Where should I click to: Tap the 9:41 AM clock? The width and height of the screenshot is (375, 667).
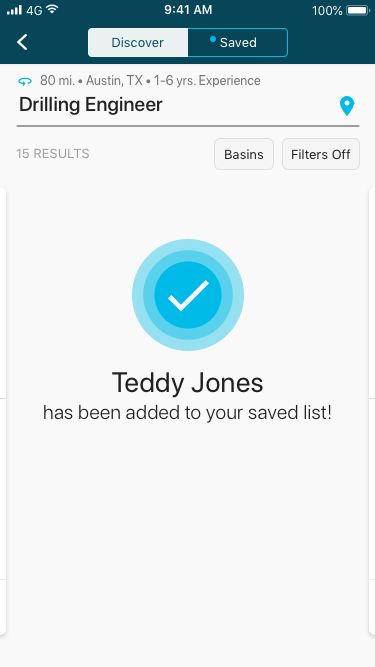coord(188,10)
